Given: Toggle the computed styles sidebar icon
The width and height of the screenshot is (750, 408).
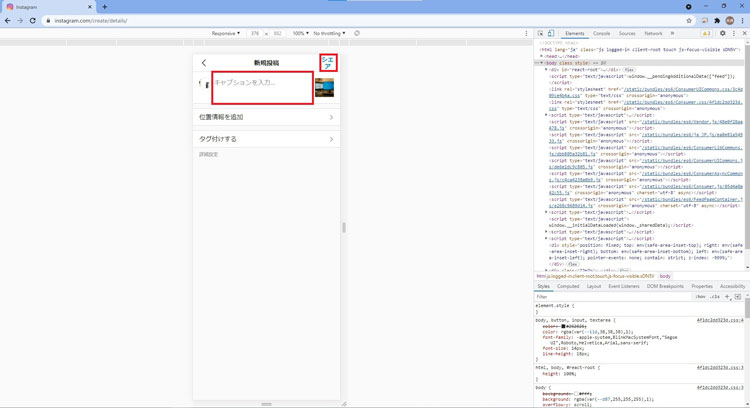Looking at the screenshot, I should (x=738, y=297).
